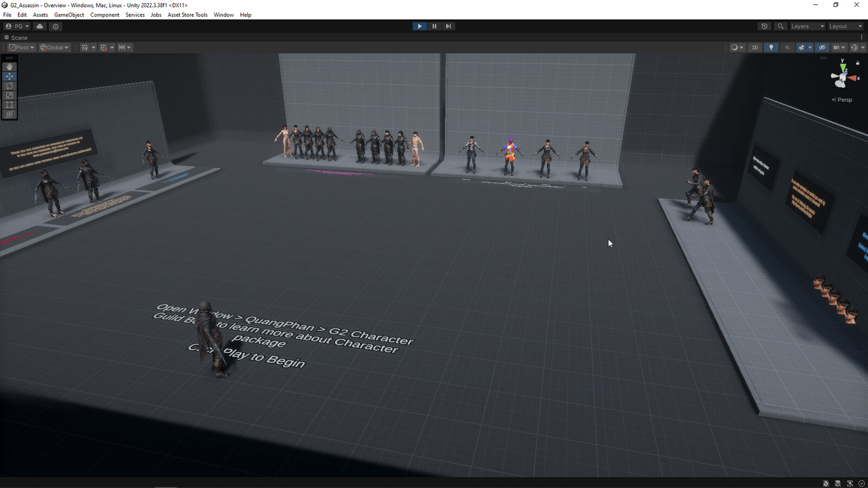Pause the editor playback
Viewport: 868px width, 488px height.
click(434, 26)
